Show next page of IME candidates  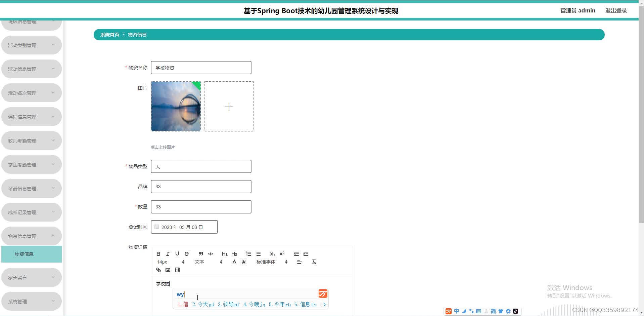click(x=324, y=305)
